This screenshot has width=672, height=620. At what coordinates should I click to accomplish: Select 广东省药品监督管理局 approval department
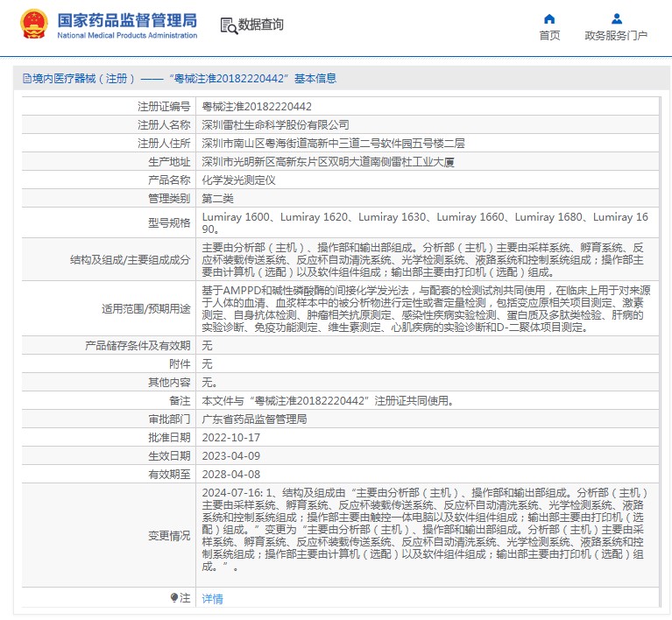[254, 419]
